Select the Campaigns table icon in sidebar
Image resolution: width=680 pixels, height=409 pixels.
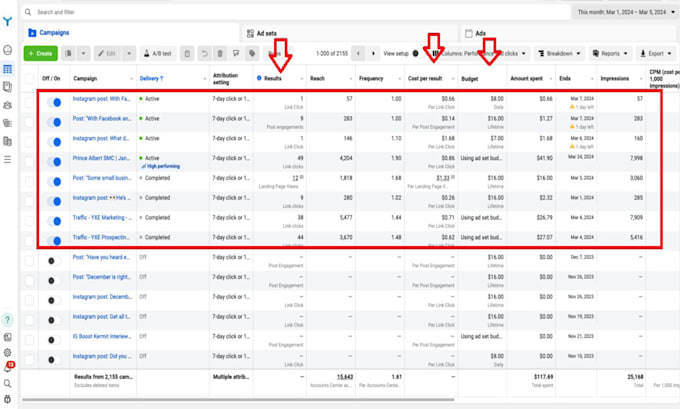[x=7, y=69]
